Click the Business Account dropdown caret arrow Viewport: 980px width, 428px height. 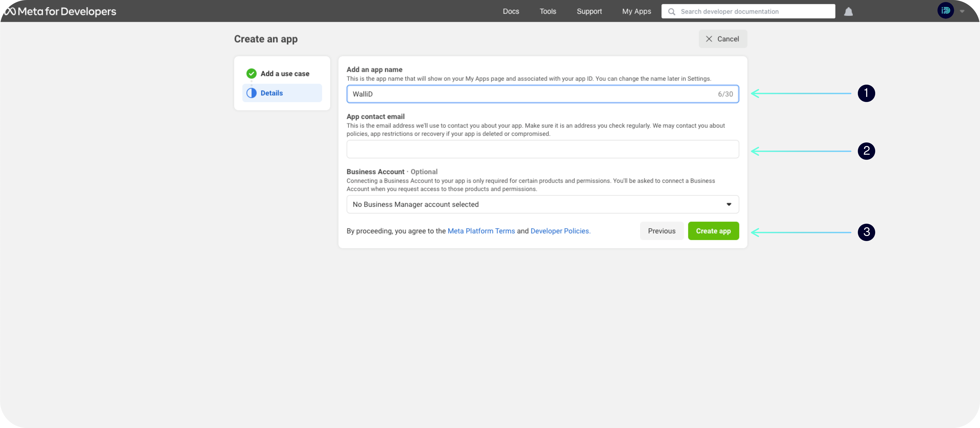[729, 204]
